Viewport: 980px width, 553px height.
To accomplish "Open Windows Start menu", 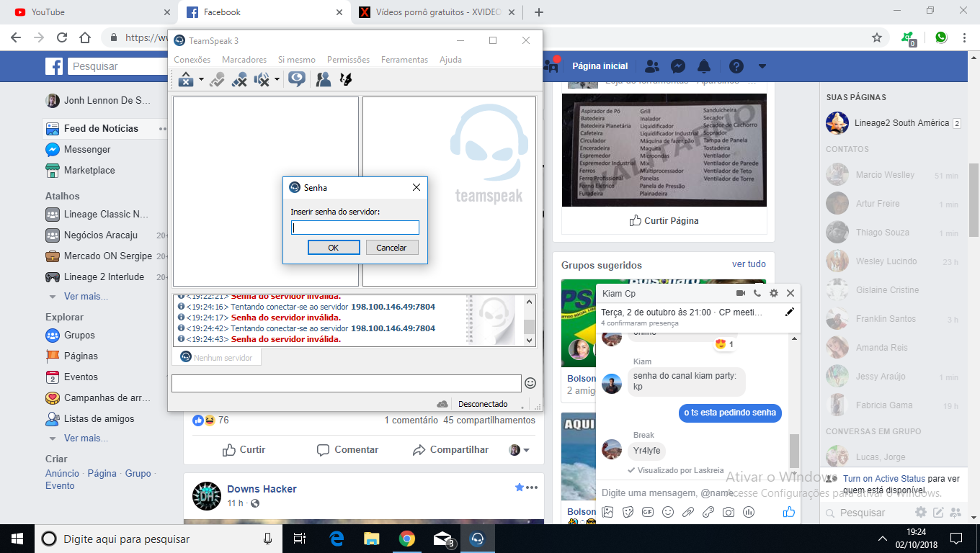I will 17,539.
